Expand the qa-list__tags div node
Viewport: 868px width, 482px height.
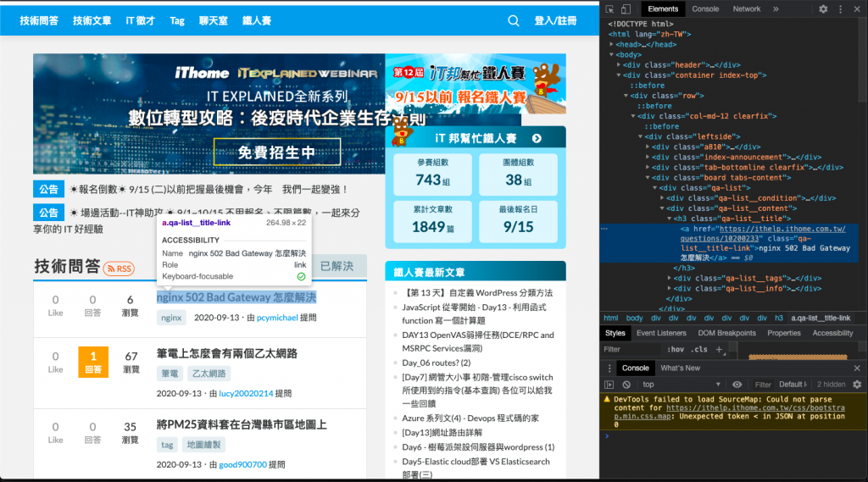(670, 279)
